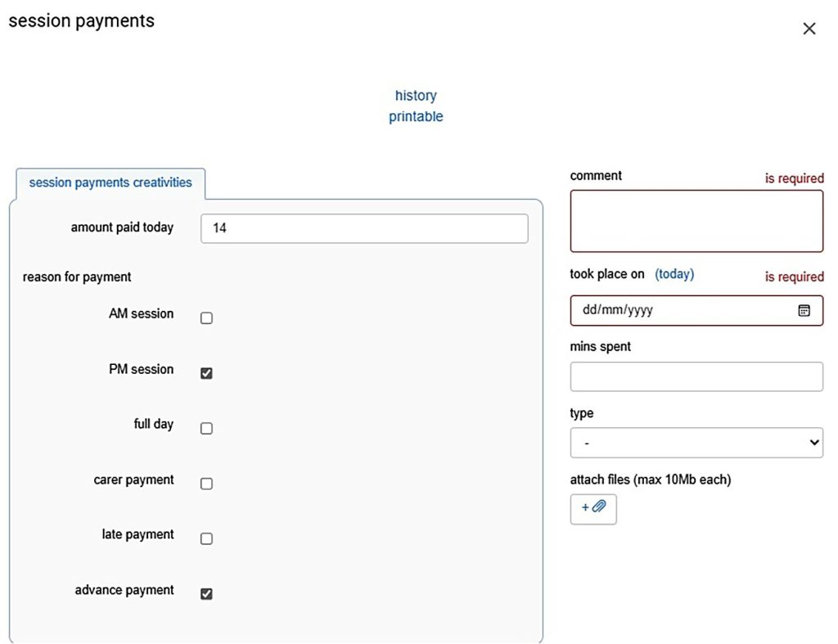Tick the full day checkbox
The height and width of the screenshot is (644, 838).
[206, 428]
